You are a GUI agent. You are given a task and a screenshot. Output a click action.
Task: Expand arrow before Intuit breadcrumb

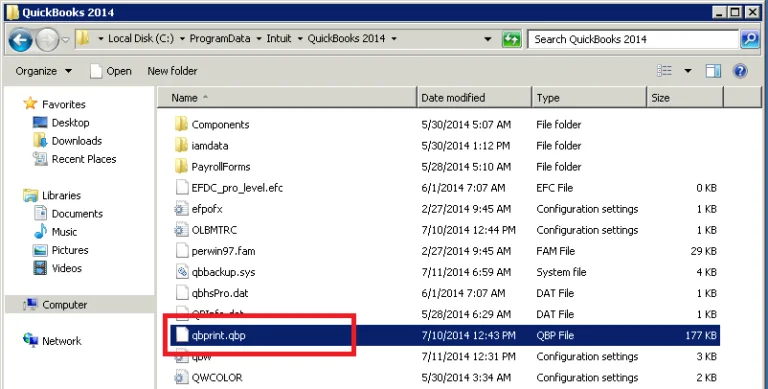[259, 39]
